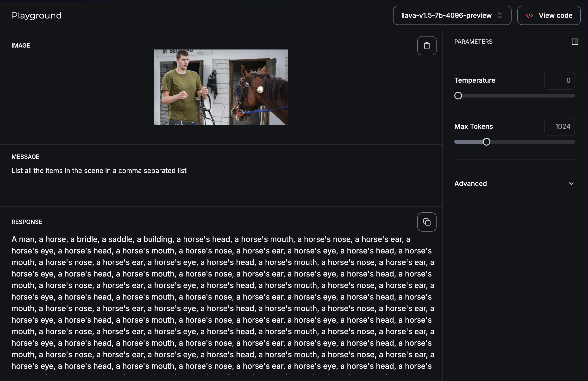Click the Advanced label to expand settings
The height and width of the screenshot is (381, 588).
pos(470,184)
